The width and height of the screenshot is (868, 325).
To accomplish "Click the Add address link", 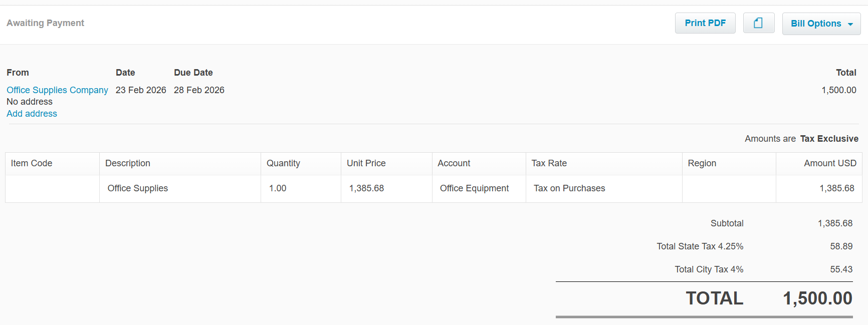I will (x=32, y=114).
